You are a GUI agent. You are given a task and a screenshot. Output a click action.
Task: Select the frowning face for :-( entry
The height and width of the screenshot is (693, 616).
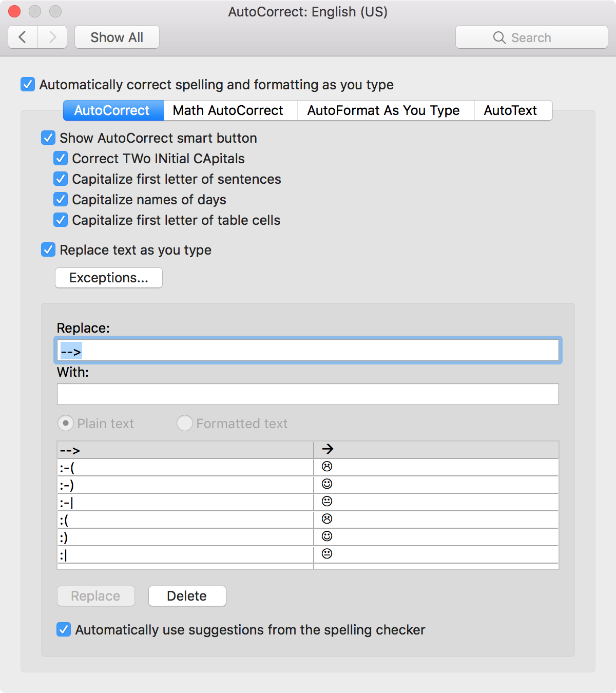(x=327, y=467)
